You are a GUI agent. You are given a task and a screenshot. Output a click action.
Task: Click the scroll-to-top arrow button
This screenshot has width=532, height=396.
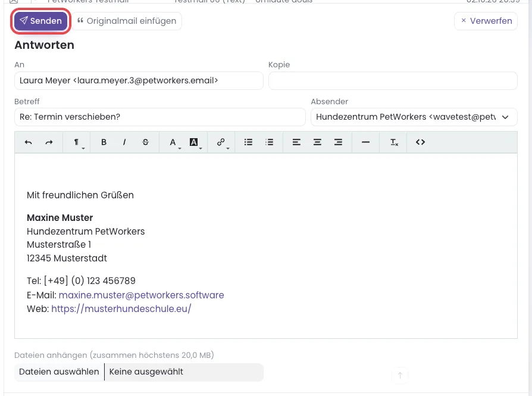click(400, 375)
